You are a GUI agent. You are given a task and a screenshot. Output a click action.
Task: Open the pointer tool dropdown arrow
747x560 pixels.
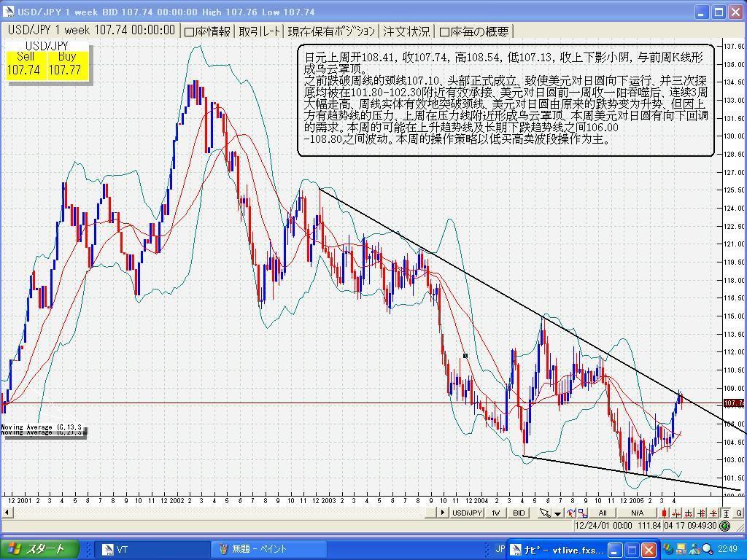(x=557, y=513)
